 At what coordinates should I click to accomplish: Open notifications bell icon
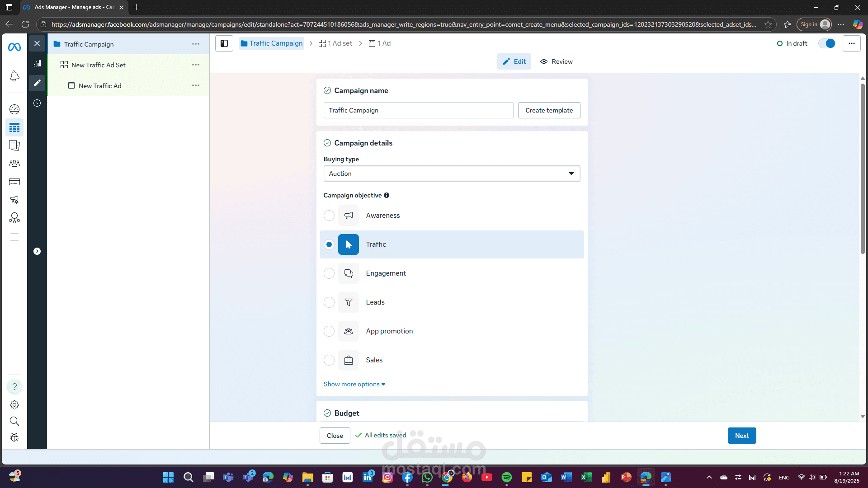(14, 76)
